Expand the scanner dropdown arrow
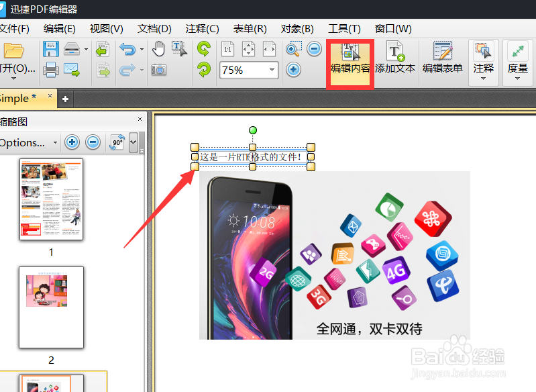 tap(86, 49)
